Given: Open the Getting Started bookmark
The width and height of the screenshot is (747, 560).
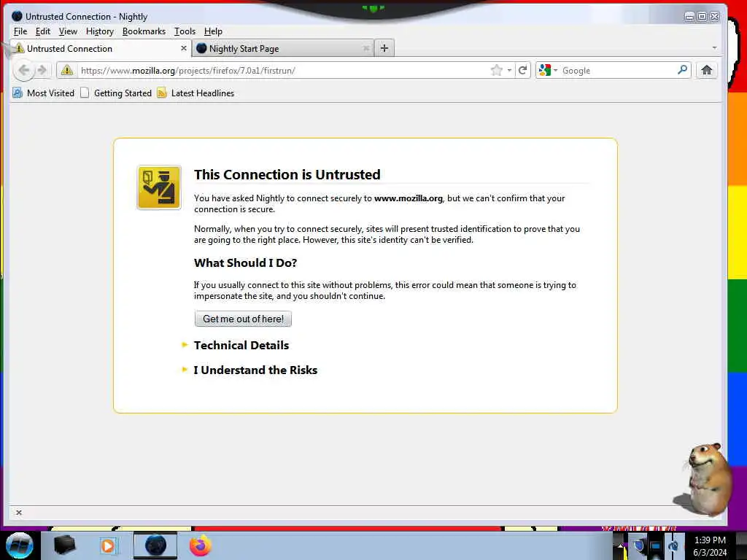Looking at the screenshot, I should tap(116, 93).
